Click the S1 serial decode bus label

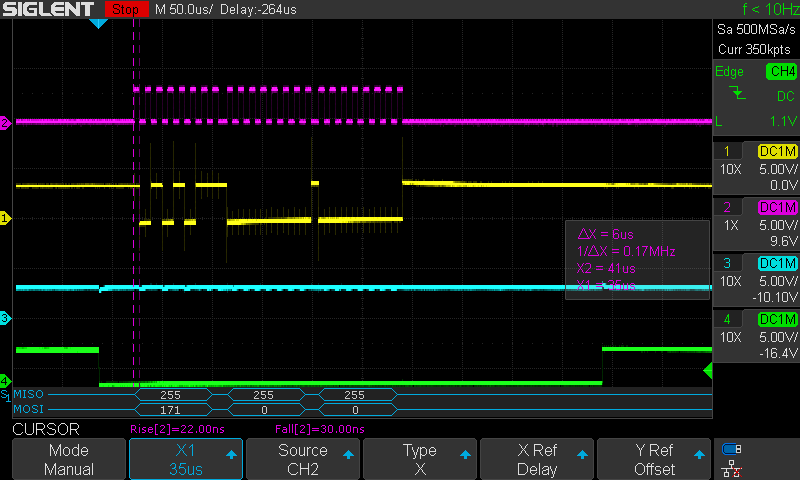tap(5, 395)
